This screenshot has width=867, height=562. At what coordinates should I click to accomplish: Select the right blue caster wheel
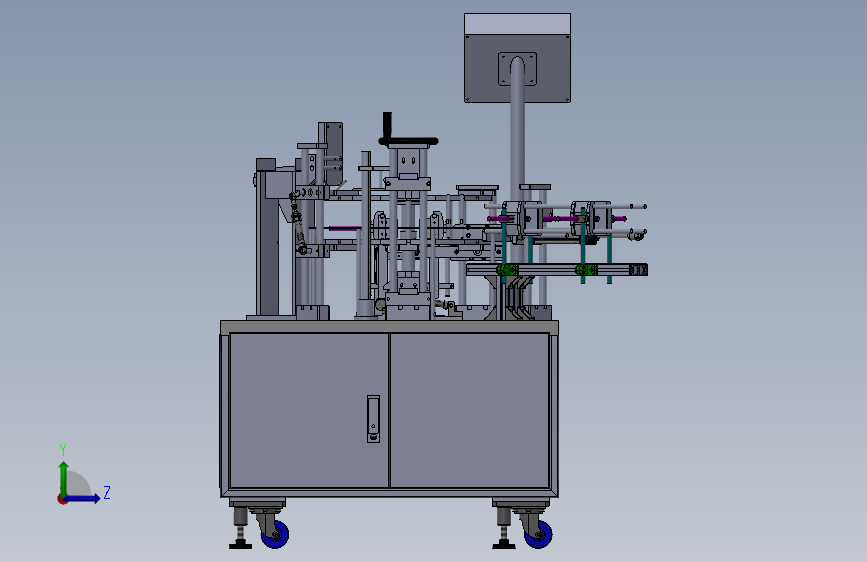pyautogui.click(x=538, y=534)
